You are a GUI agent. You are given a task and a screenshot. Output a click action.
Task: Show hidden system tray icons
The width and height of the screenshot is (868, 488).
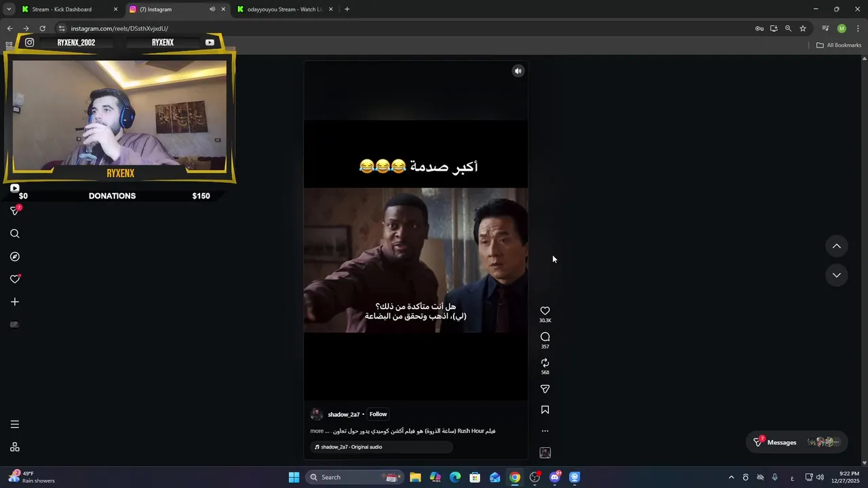point(731,477)
